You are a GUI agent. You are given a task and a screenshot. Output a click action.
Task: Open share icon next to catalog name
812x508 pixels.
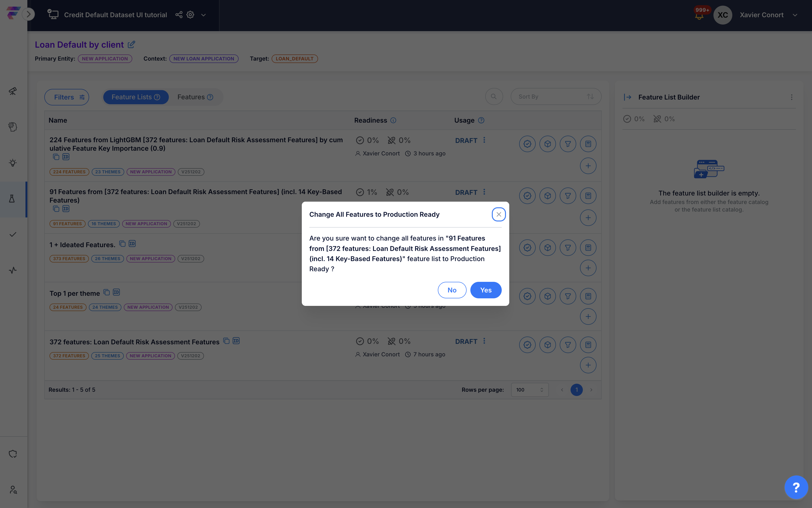(179, 15)
